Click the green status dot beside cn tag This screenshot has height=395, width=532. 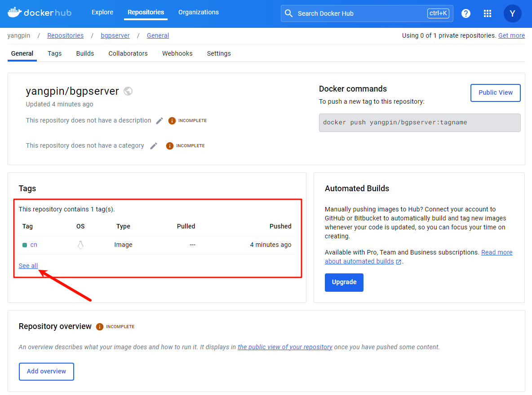25,245
